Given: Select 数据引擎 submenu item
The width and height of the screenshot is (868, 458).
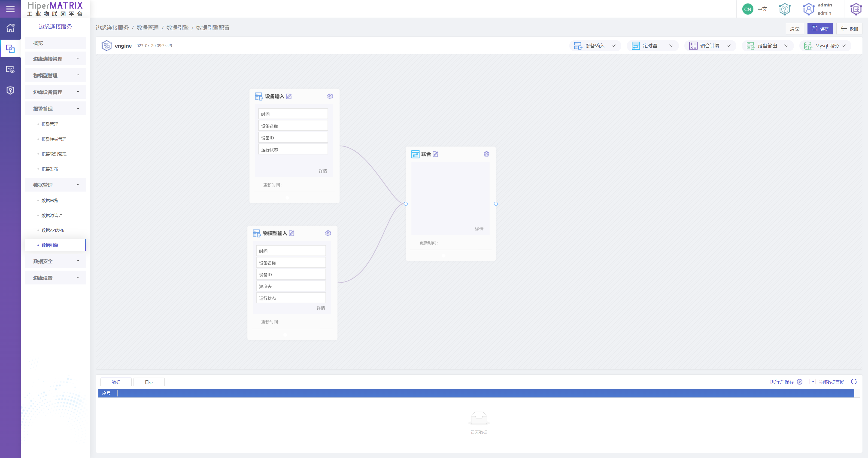Looking at the screenshot, I should tap(55, 245).
